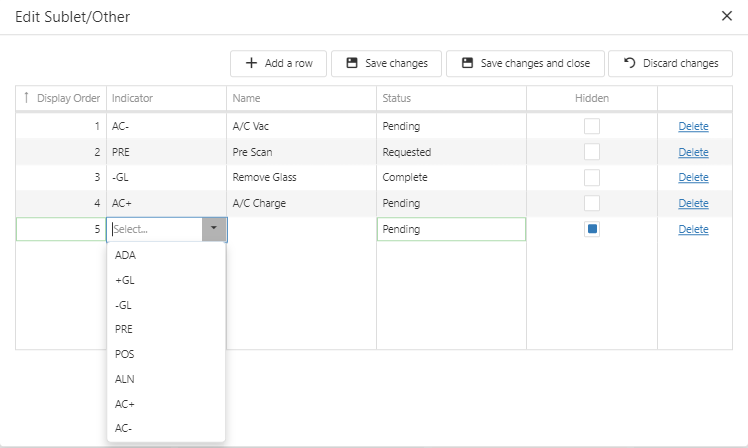Sort by the Status column header
This screenshot has height=448, width=748.
pyautogui.click(x=397, y=98)
